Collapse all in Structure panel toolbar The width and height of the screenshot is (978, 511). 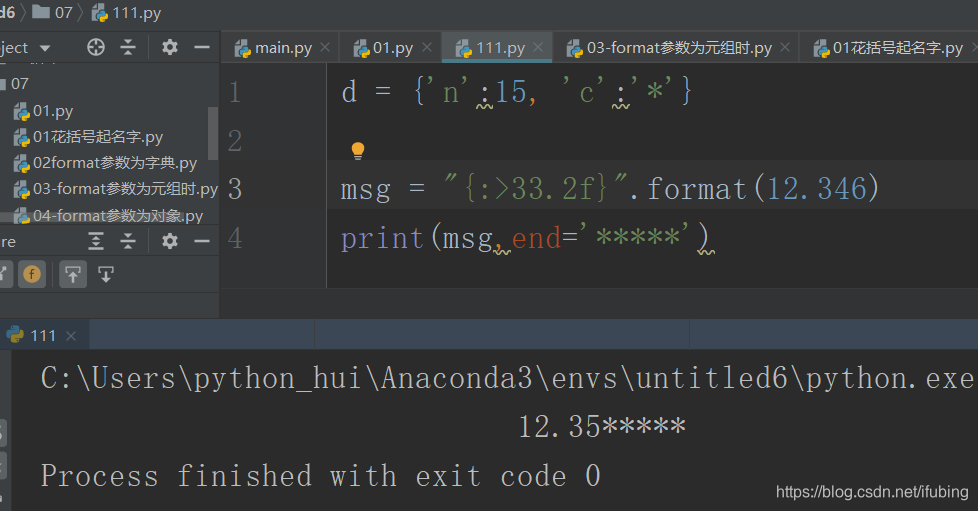point(128,241)
